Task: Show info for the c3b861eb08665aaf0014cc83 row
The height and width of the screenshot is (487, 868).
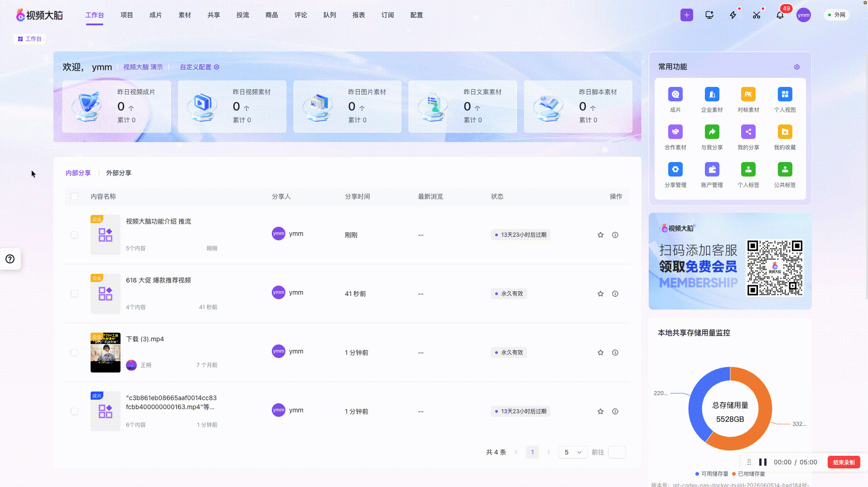Action: [x=615, y=411]
